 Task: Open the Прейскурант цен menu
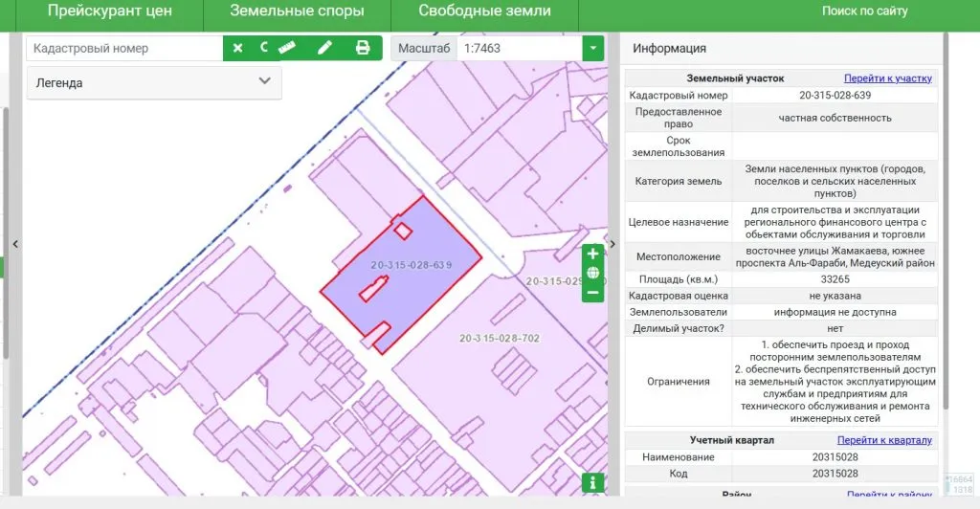tap(110, 11)
